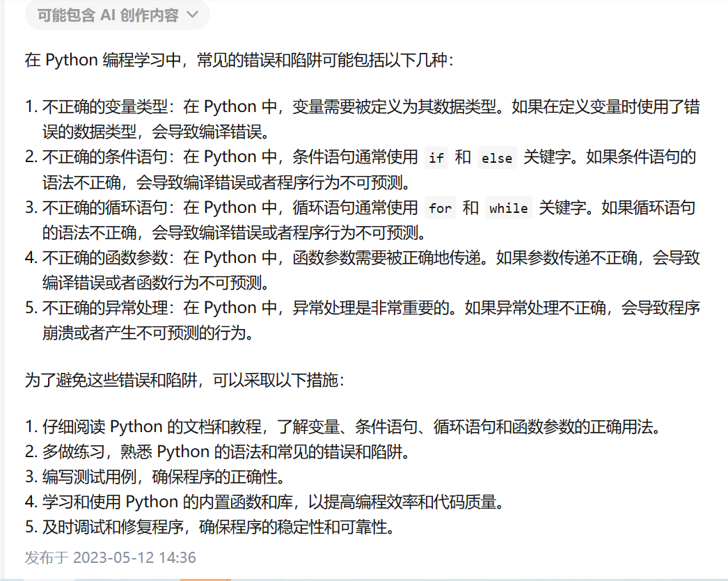Click list item heading 不正确的条件语句
Screen dimensions: 728x581
click(105, 157)
